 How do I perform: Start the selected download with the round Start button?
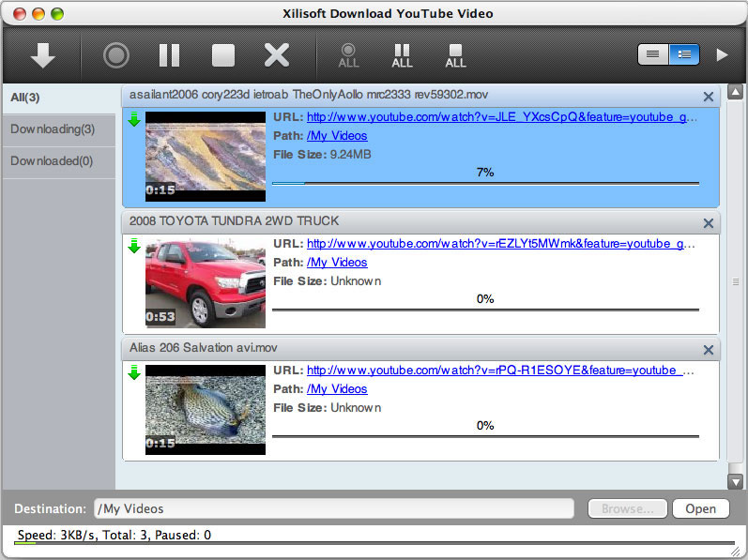(x=116, y=55)
